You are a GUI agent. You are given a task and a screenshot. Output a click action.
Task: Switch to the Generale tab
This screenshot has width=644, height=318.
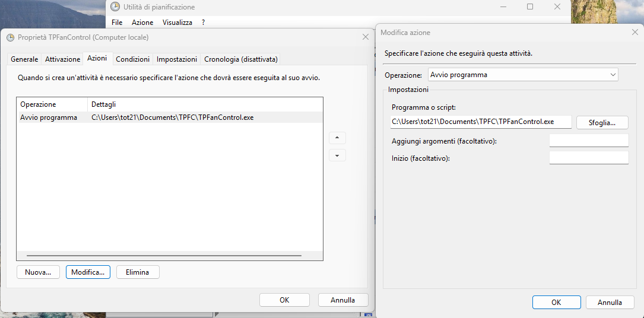pyautogui.click(x=24, y=59)
